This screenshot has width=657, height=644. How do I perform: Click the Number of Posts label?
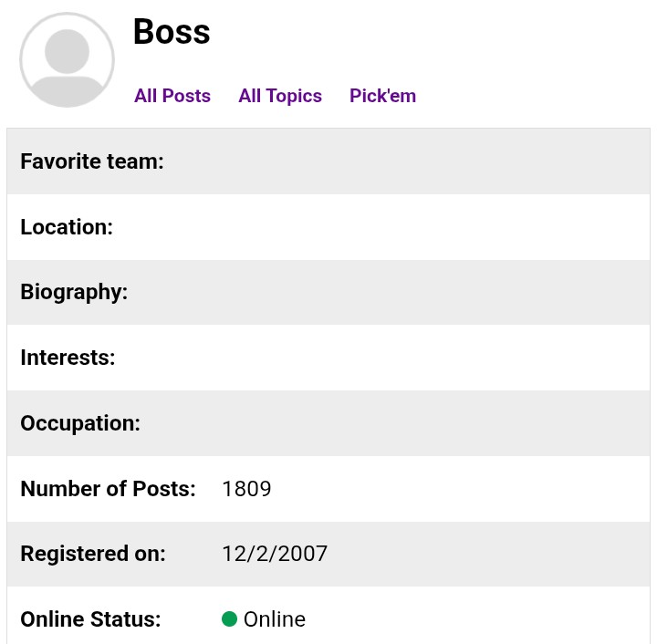(x=108, y=489)
